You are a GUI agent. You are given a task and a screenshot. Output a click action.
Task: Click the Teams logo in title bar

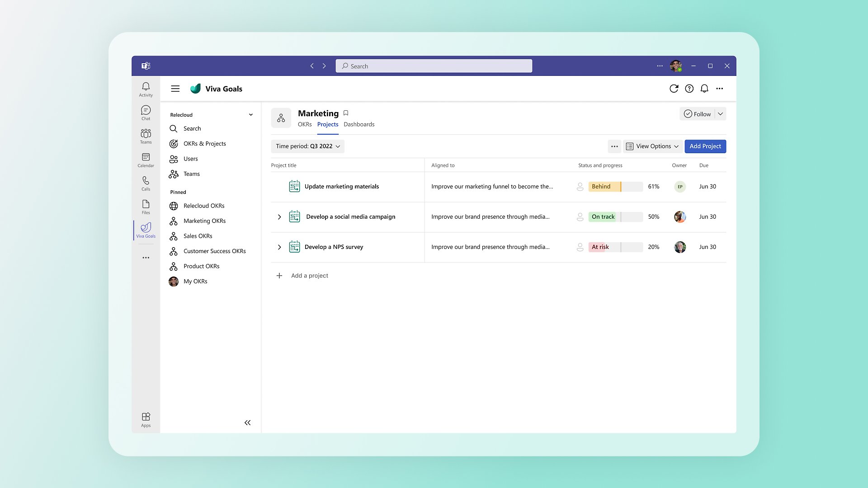[146, 66]
